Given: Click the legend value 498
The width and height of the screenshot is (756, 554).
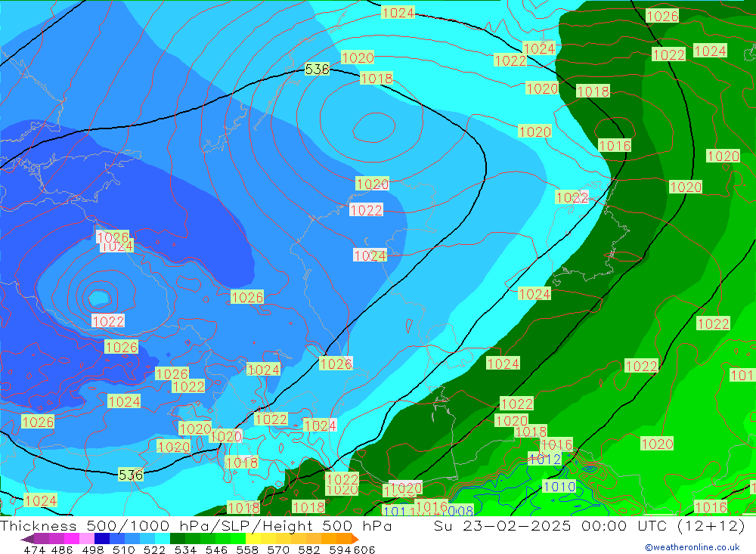Looking at the screenshot, I should pos(93,549).
